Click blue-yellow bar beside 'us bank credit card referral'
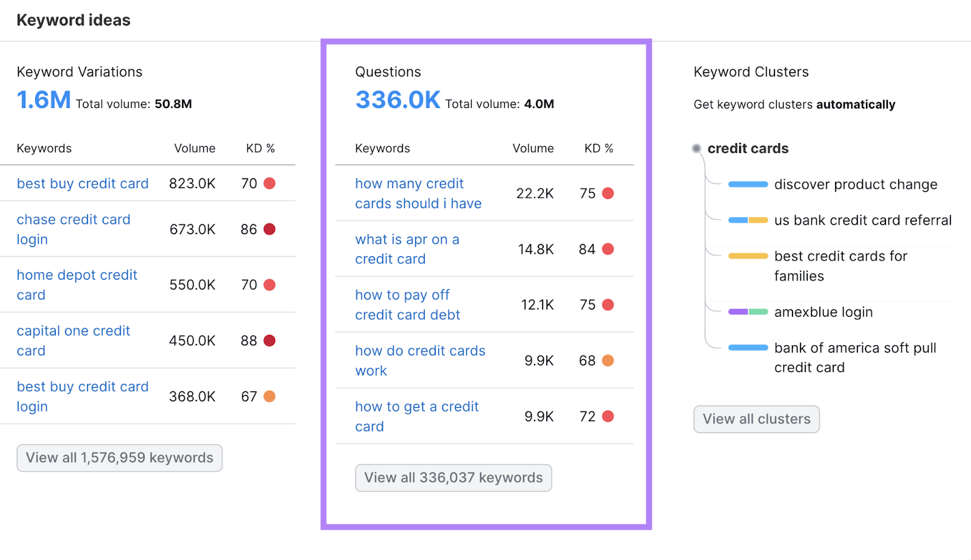The height and width of the screenshot is (560, 971). tap(748, 220)
